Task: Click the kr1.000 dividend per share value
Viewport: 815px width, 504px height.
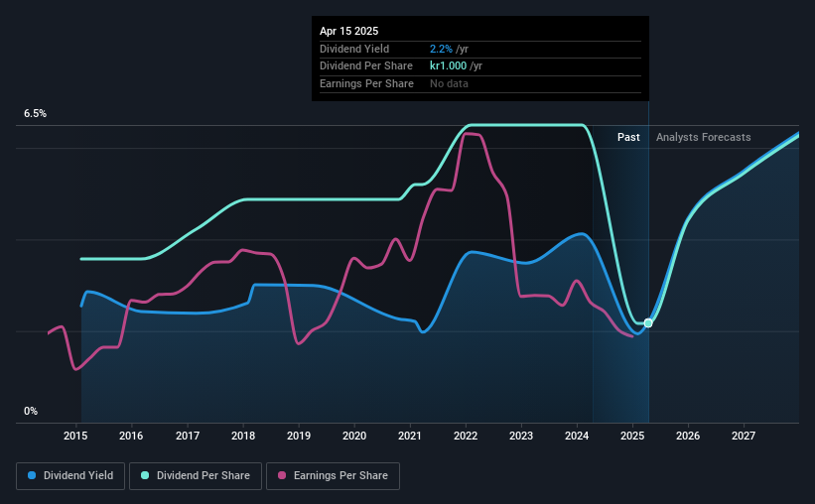Action: (x=448, y=66)
